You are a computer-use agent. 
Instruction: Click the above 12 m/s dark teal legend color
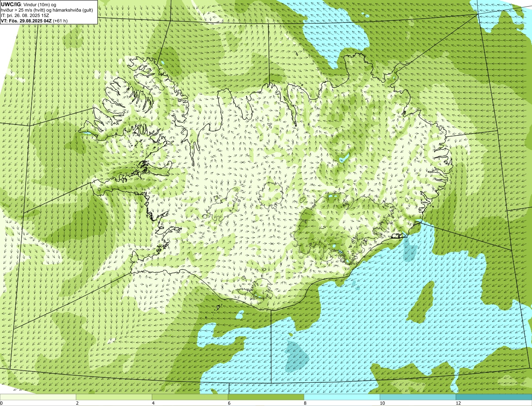tap(494, 397)
